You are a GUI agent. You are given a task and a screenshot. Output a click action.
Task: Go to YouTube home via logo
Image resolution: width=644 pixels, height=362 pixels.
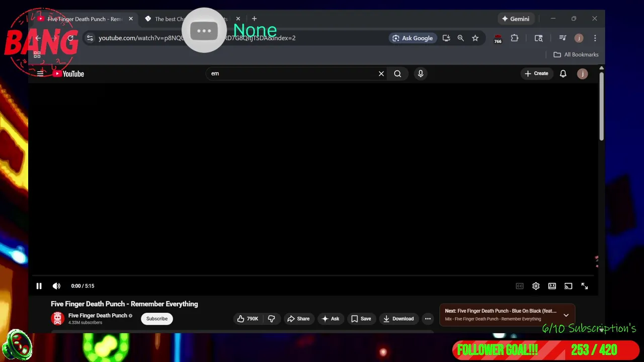69,74
